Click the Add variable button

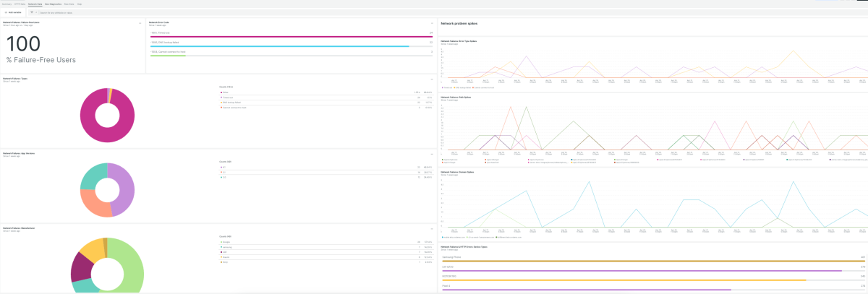14,12
